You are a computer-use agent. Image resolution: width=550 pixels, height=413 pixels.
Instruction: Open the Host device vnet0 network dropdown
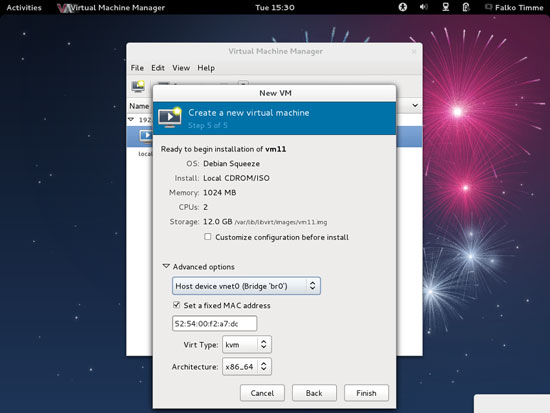click(246, 286)
